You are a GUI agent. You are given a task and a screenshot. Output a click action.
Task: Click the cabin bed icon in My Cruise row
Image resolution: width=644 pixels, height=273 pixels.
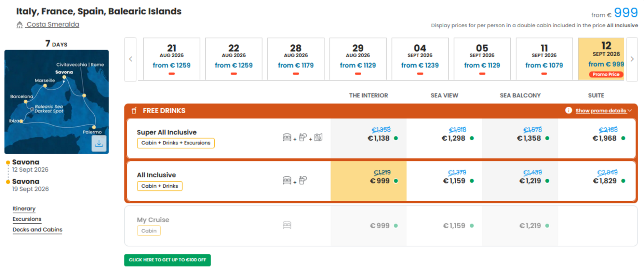(287, 225)
